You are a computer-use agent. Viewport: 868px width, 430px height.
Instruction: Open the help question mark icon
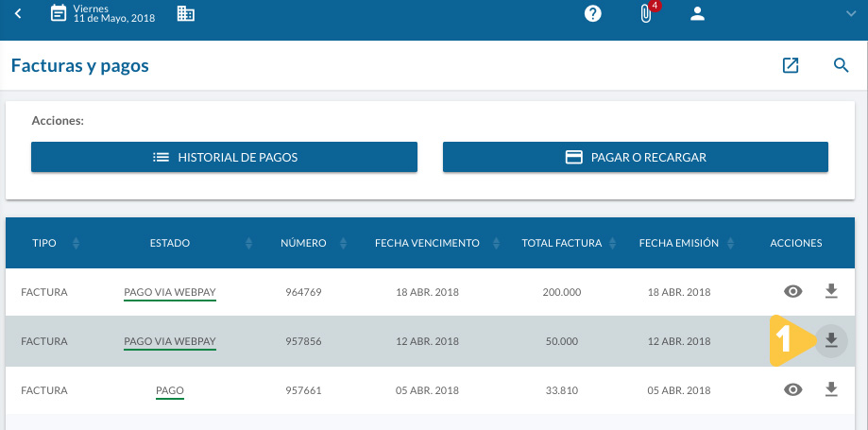click(x=593, y=14)
